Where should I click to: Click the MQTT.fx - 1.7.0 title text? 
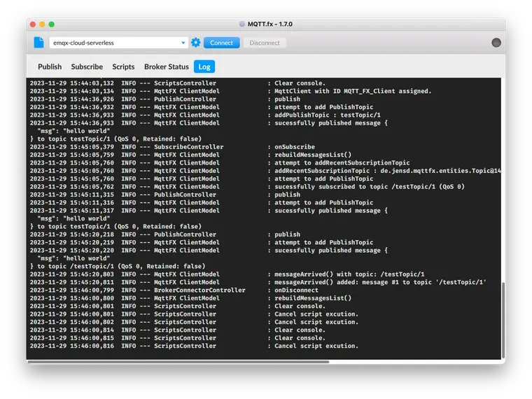pyautogui.click(x=270, y=24)
